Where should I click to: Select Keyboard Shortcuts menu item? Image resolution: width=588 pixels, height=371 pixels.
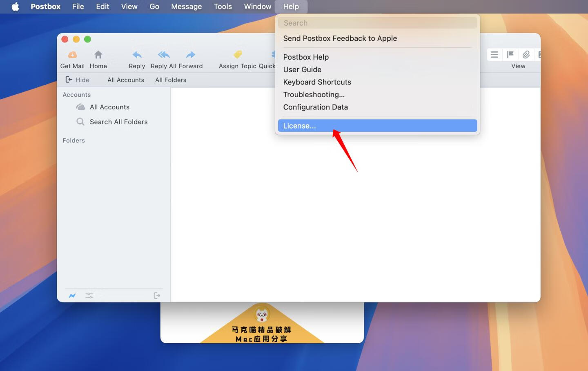pos(377,82)
